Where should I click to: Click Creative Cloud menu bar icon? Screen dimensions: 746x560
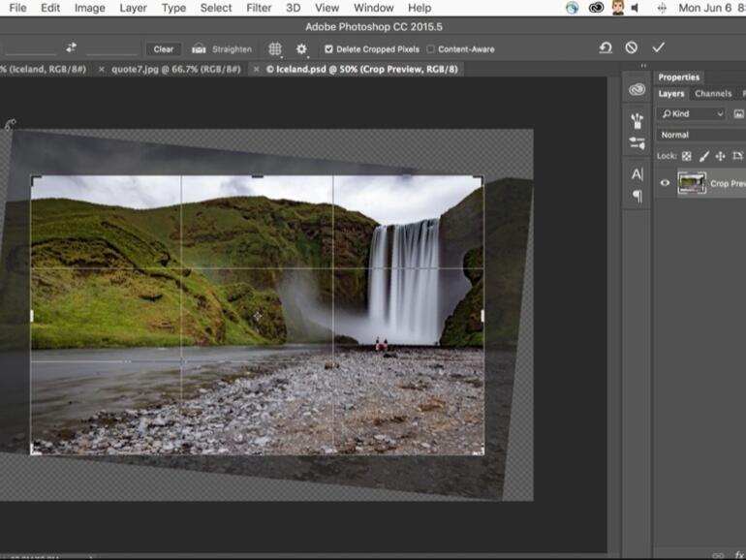596,8
